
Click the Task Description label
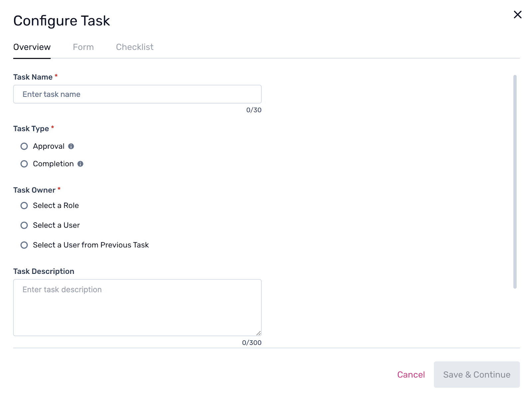pos(44,272)
